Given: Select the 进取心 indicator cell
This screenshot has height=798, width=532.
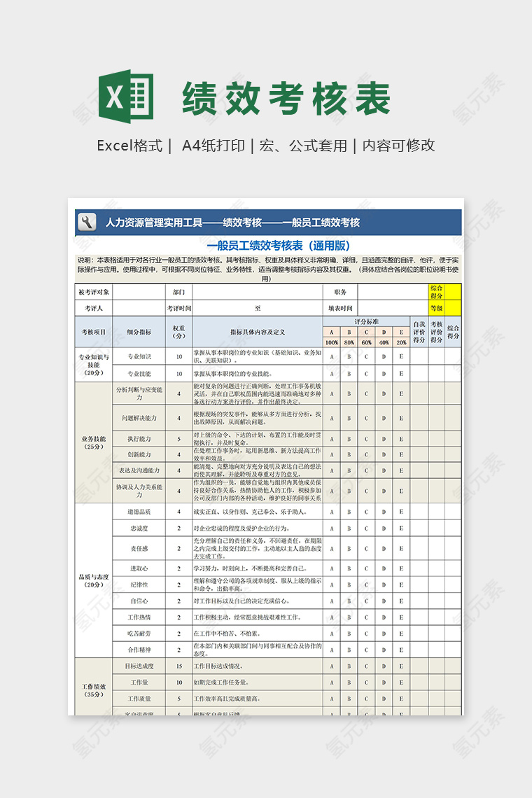Looking at the screenshot, I should pos(139,568).
